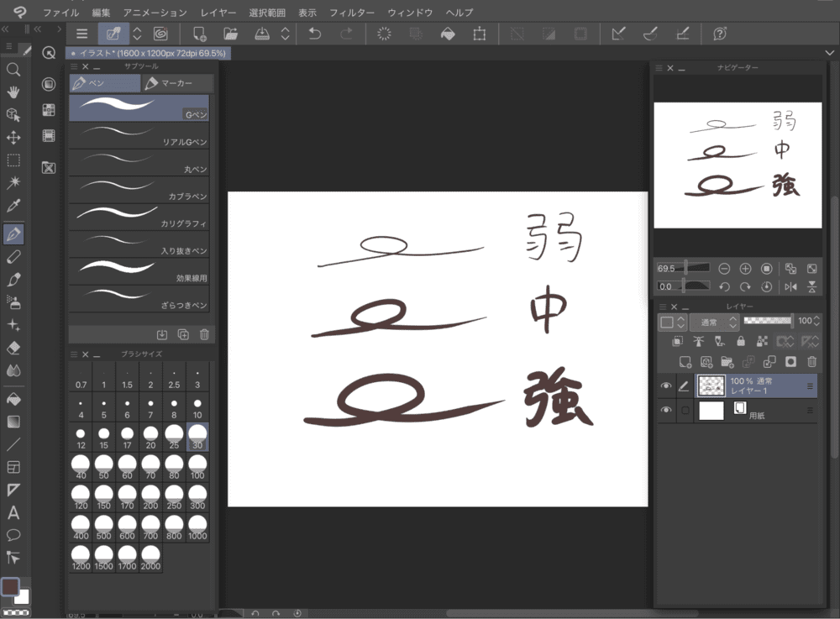Image resolution: width=840 pixels, height=619 pixels.
Task: Hide 用紙 paper layer eye icon
Action: [x=666, y=410]
